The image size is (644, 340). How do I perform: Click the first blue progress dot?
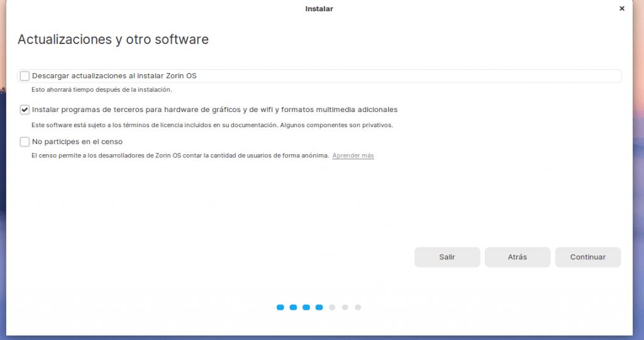280,307
